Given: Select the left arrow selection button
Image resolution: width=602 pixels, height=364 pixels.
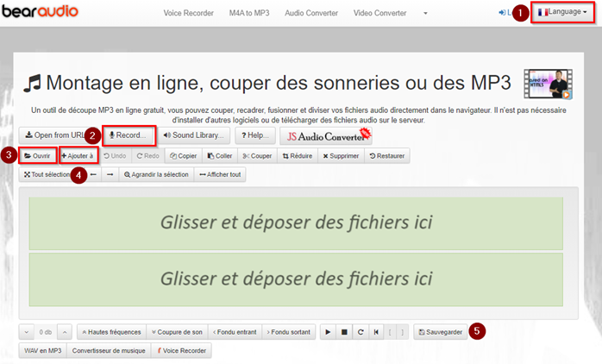Looking at the screenshot, I should click(x=93, y=174).
